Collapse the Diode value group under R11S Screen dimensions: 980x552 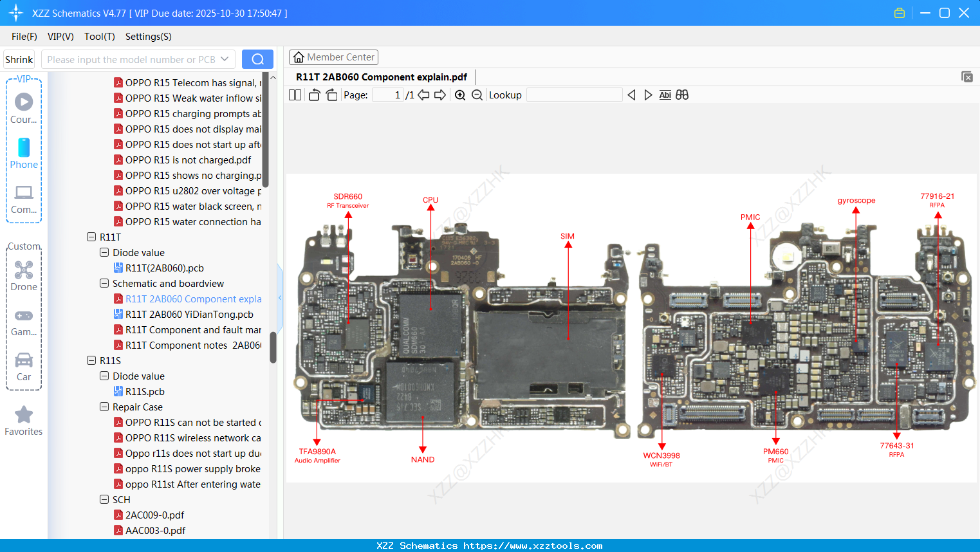coord(104,376)
